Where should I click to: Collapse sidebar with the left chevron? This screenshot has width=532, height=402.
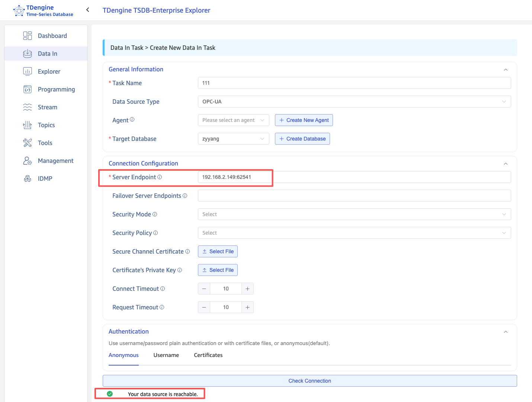click(88, 10)
